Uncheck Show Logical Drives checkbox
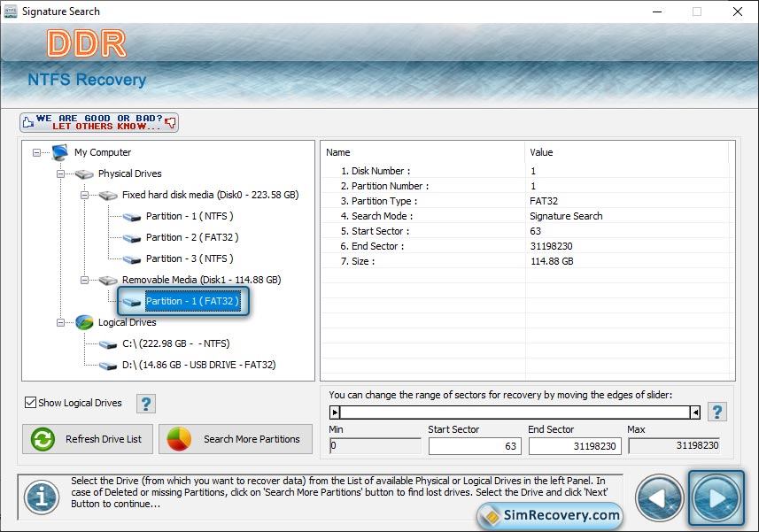The height and width of the screenshot is (532, 759). tap(30, 403)
